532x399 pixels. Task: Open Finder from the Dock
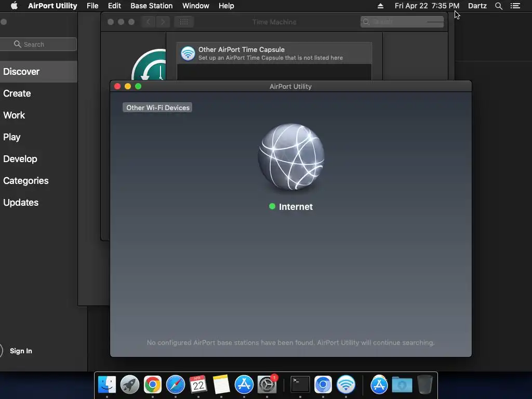107,384
